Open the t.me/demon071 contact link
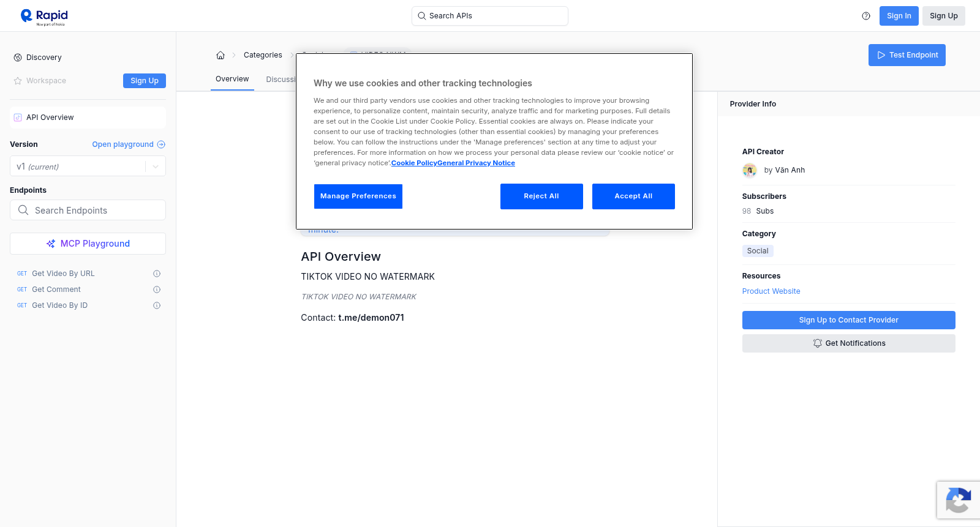This screenshot has width=980, height=527. [x=371, y=318]
